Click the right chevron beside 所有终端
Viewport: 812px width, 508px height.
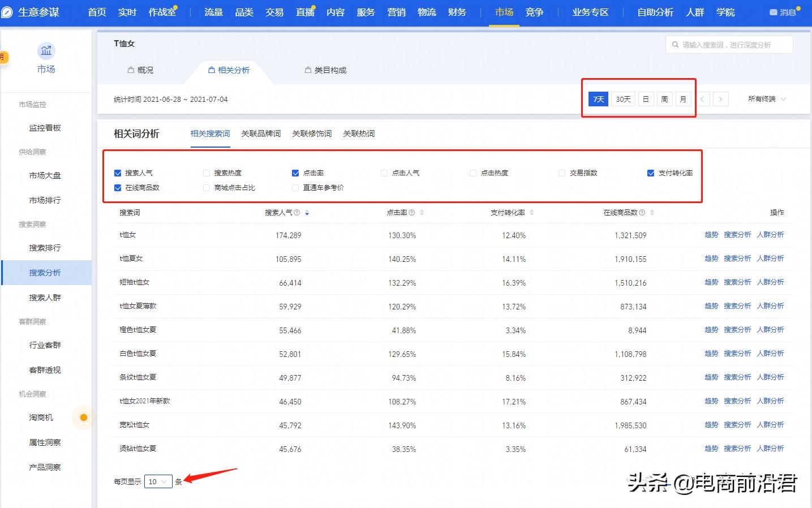tap(721, 99)
